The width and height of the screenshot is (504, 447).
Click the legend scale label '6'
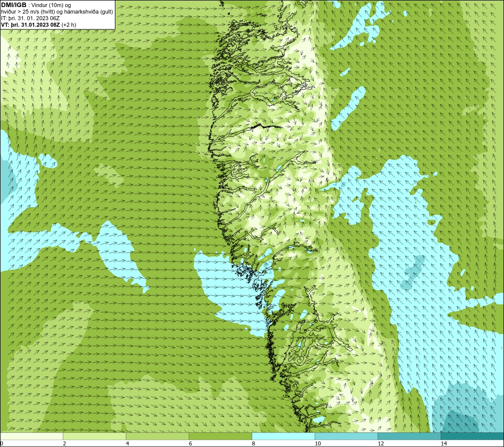coord(191,443)
